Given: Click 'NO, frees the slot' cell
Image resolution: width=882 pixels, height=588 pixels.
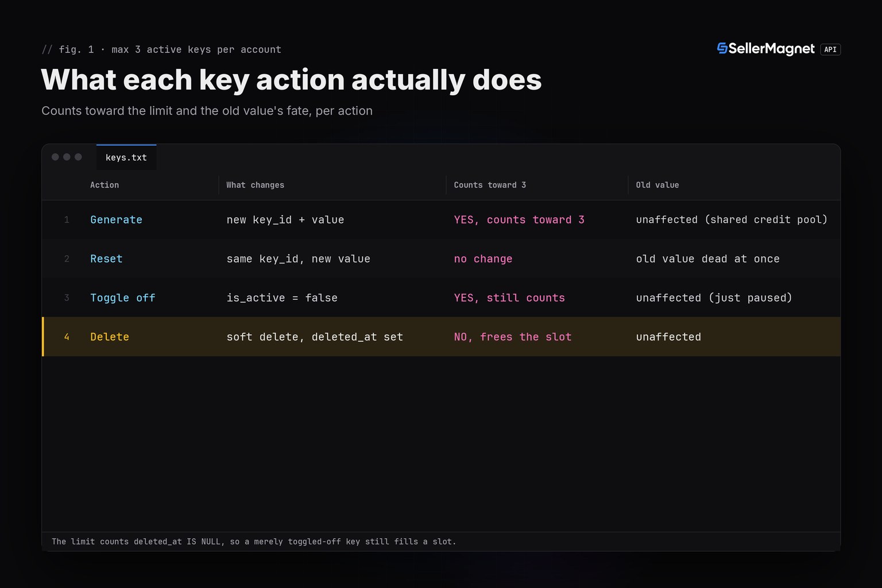Looking at the screenshot, I should pyautogui.click(x=513, y=337).
